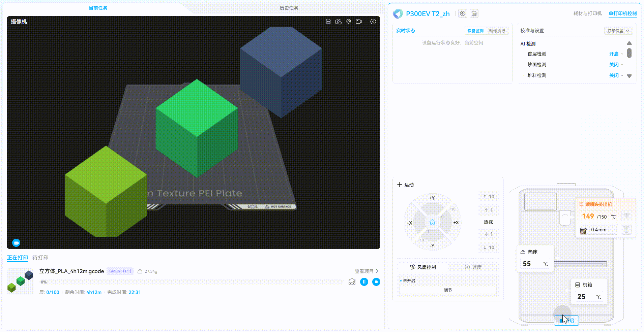
Task: Move the print head in -Y direction
Action: click(x=432, y=246)
